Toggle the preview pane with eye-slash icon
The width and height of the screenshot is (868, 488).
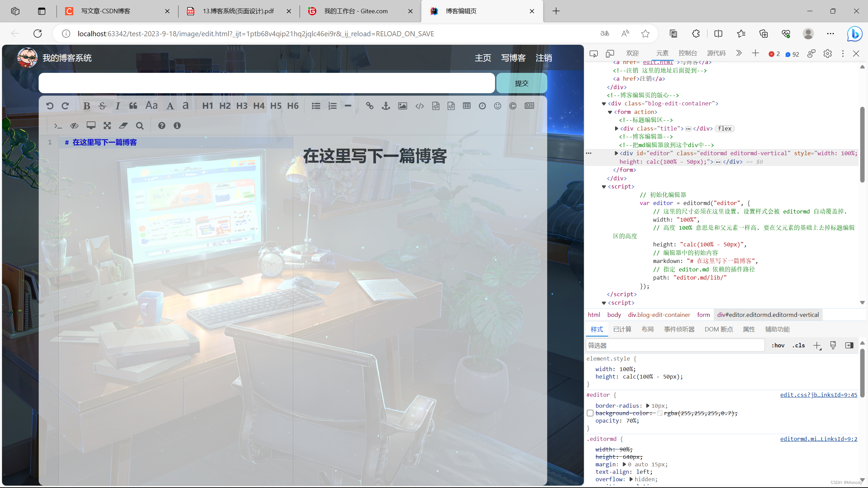point(74,126)
